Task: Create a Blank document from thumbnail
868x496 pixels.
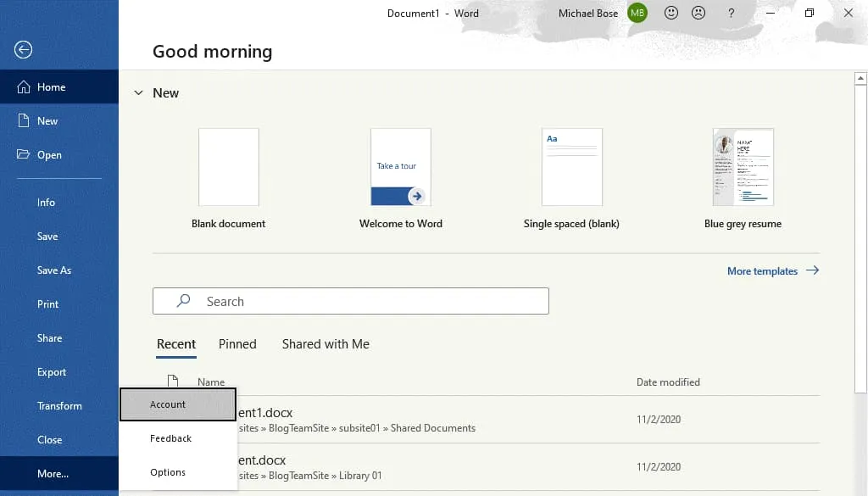Action: pos(229,167)
